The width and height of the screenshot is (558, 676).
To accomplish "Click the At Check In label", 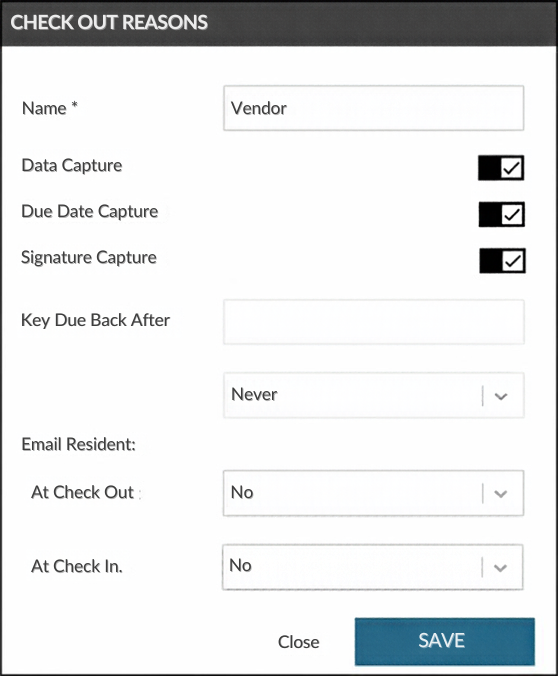I will pyautogui.click(x=77, y=566).
